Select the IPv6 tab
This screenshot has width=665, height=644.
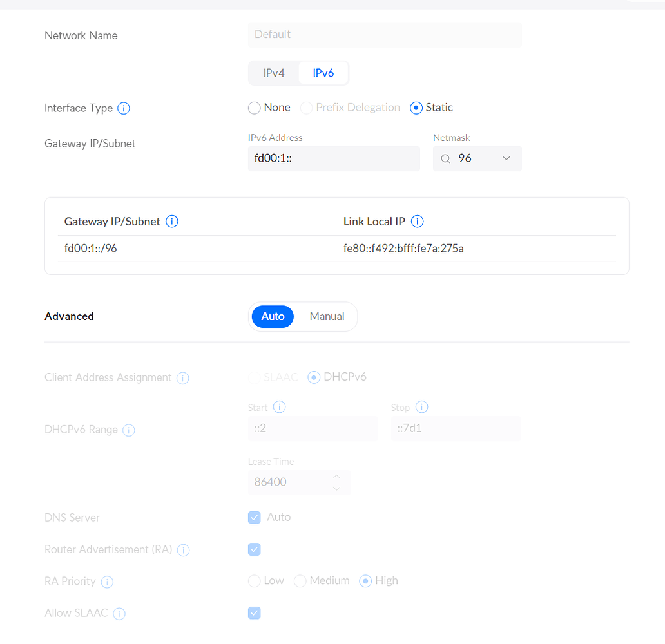click(x=323, y=73)
